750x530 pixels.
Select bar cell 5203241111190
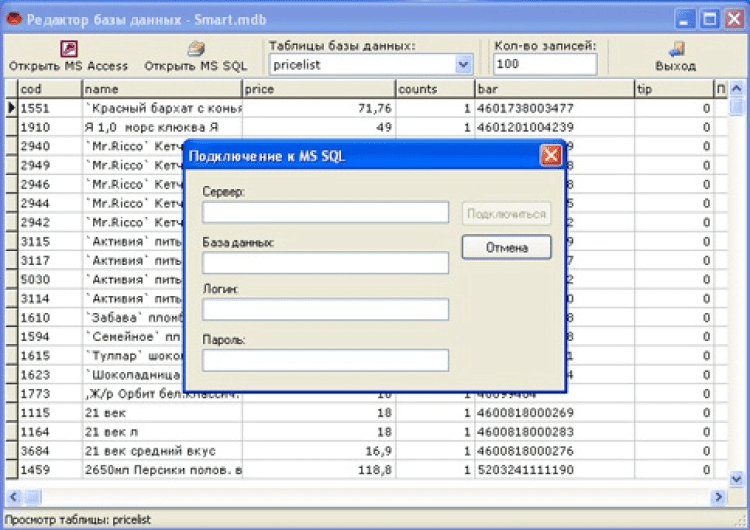[x=554, y=470]
